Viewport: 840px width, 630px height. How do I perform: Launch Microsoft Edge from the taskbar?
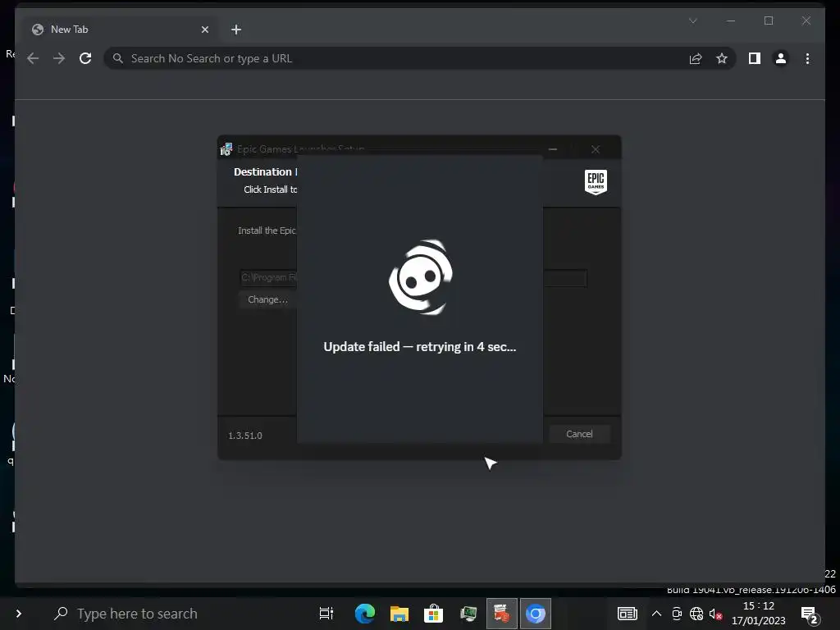pos(365,614)
